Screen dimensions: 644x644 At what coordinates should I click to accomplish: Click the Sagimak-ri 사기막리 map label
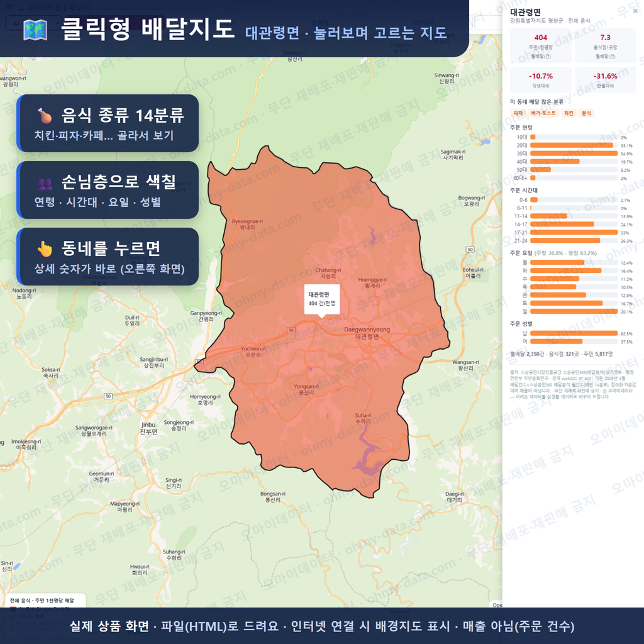pyautogui.click(x=453, y=155)
